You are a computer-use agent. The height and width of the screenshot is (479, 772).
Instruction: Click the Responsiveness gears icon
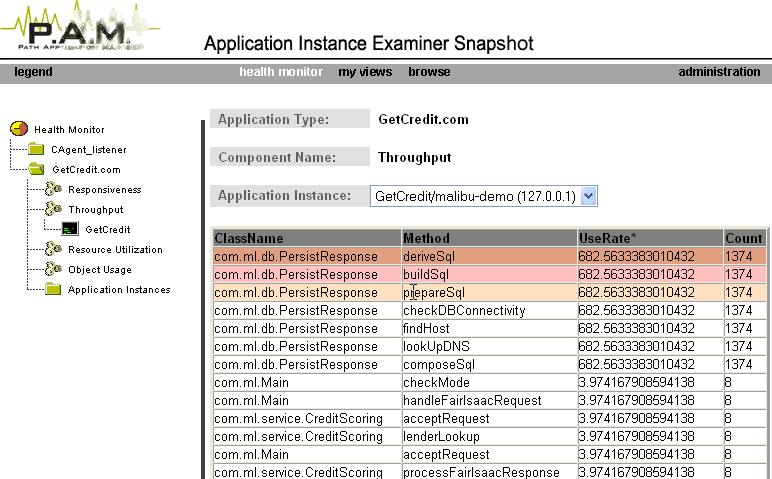coord(53,189)
